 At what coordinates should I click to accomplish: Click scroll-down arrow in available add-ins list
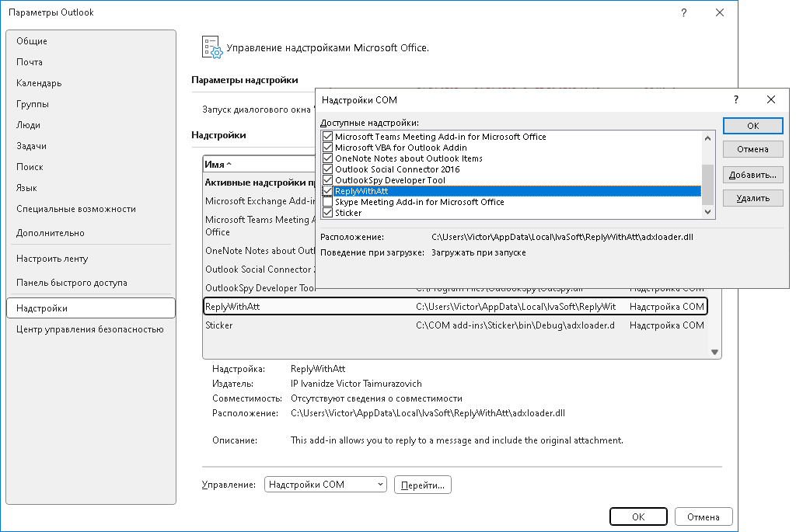pos(707,212)
